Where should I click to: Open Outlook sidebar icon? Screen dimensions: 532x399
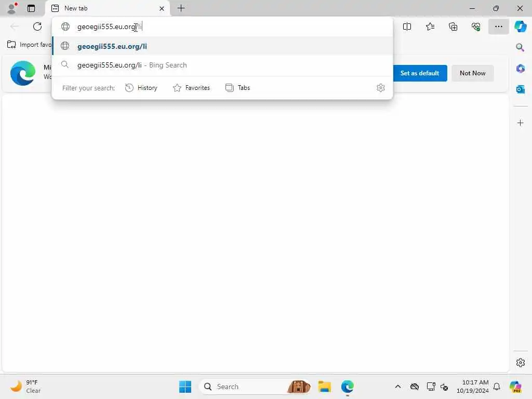click(x=520, y=89)
